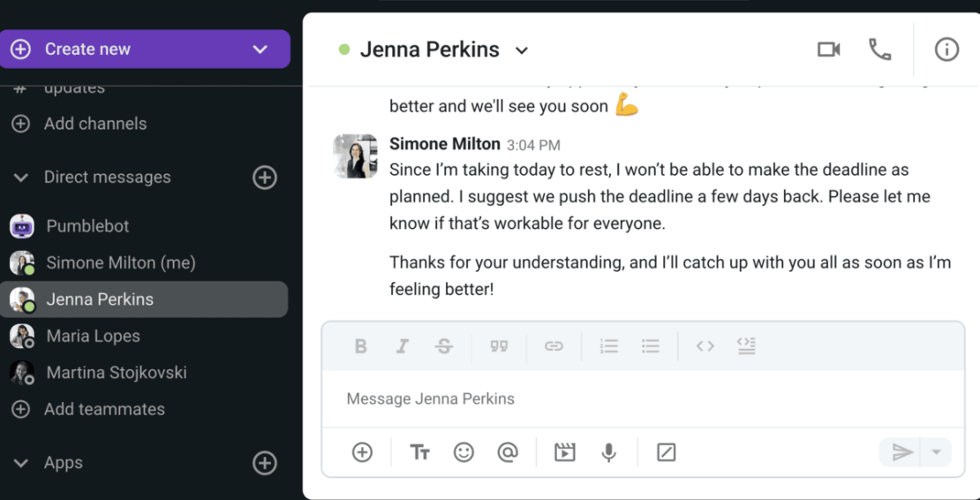Open send options dropdown arrow

tap(937, 452)
